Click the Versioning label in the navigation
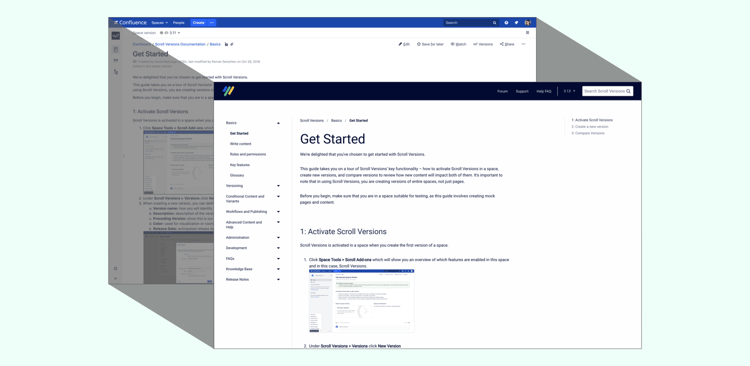Viewport: 750px width, 366px height. click(234, 186)
